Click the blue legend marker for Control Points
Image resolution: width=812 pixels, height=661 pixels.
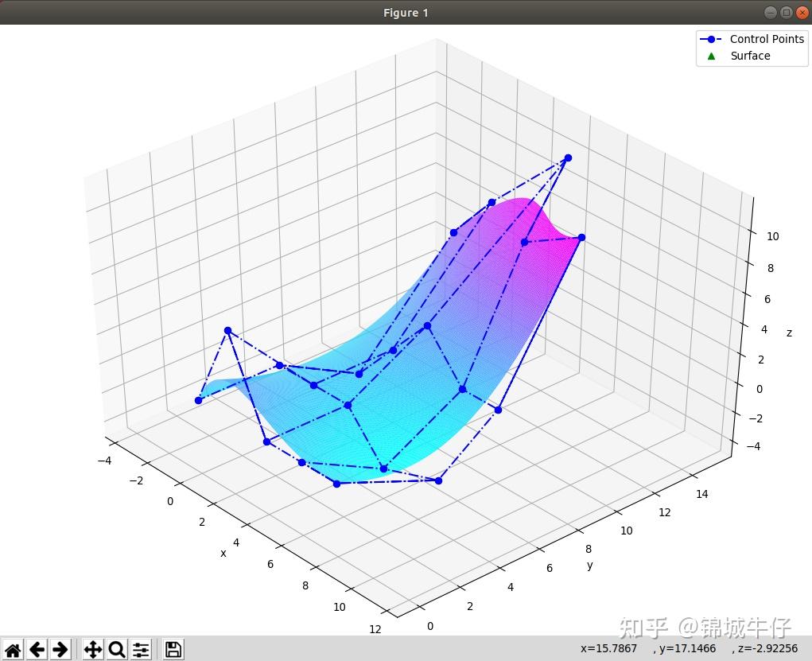tap(711, 39)
